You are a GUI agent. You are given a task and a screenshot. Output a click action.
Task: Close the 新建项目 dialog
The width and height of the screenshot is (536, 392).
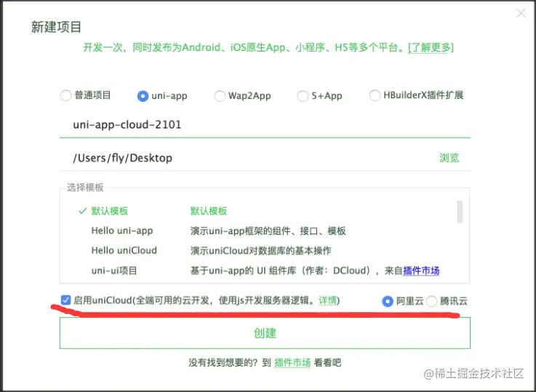(521, 13)
